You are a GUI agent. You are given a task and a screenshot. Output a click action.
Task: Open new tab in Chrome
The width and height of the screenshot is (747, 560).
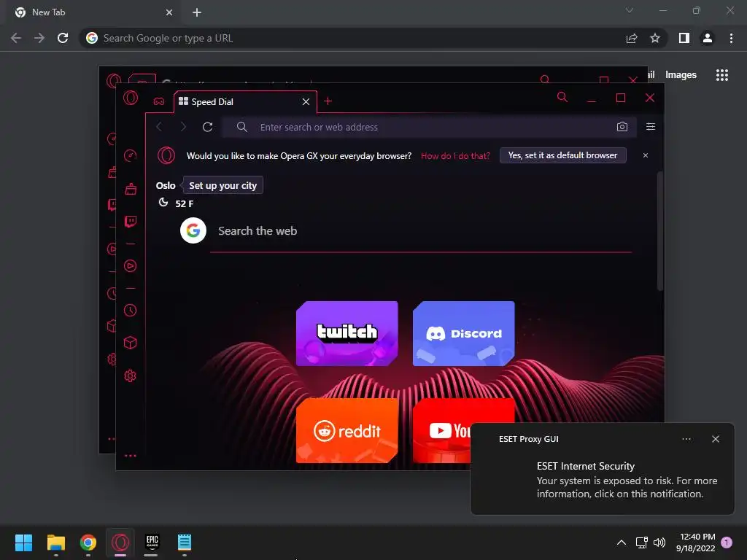197,12
